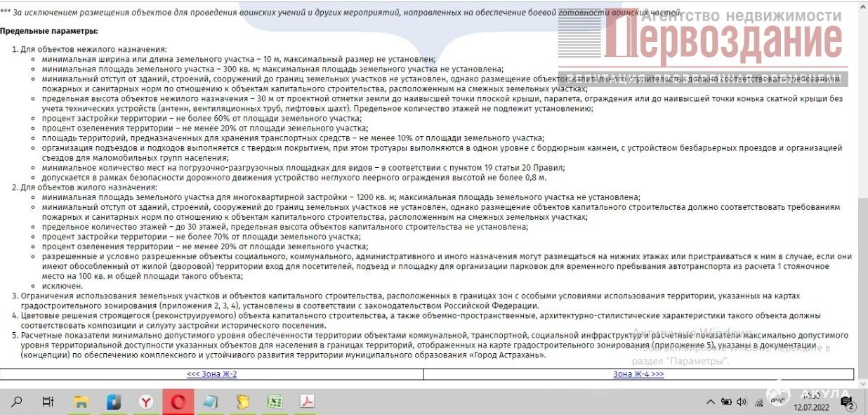Open the notification center with 2 alerts

[x=850, y=403]
